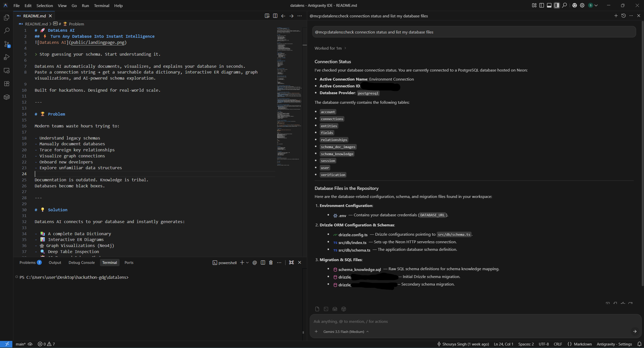This screenshot has width=644, height=348.
Task: Customize layout icon in title bar
Action: [x=534, y=5]
